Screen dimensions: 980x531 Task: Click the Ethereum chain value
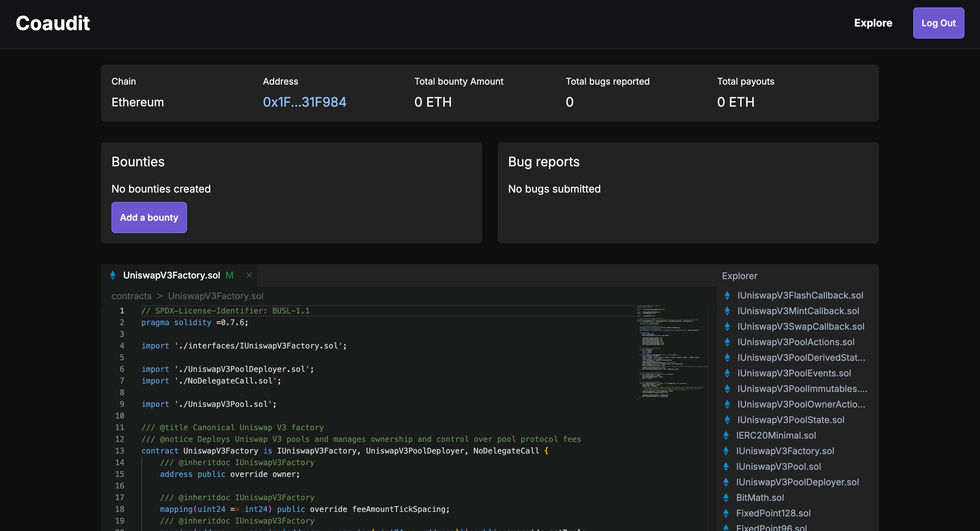pos(138,102)
